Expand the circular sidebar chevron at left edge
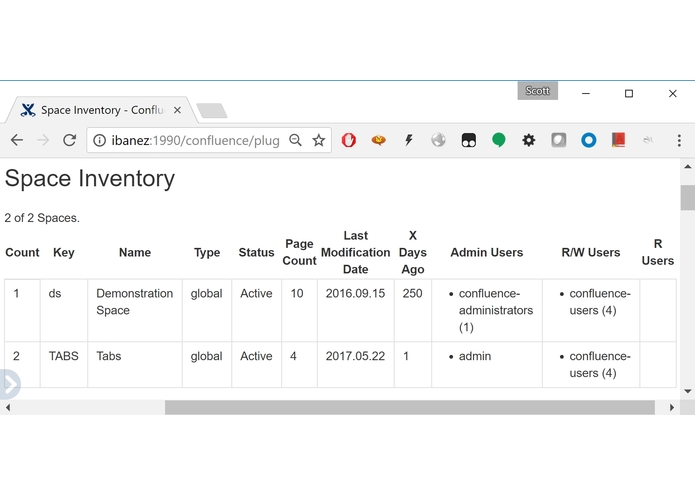Screen dimensions: 695x494 10,384
